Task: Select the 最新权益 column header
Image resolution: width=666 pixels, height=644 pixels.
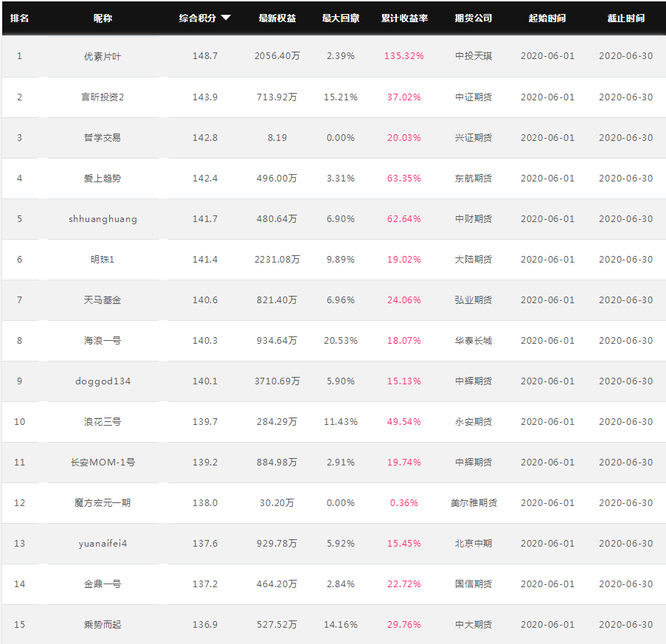Action: (x=277, y=18)
